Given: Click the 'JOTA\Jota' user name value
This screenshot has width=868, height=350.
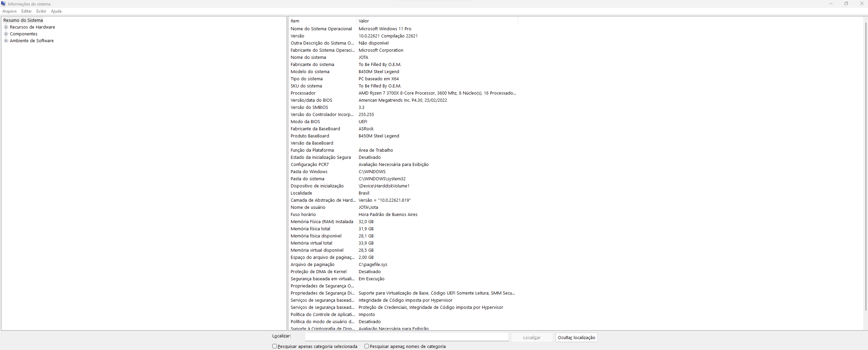Looking at the screenshot, I should pos(368,207).
